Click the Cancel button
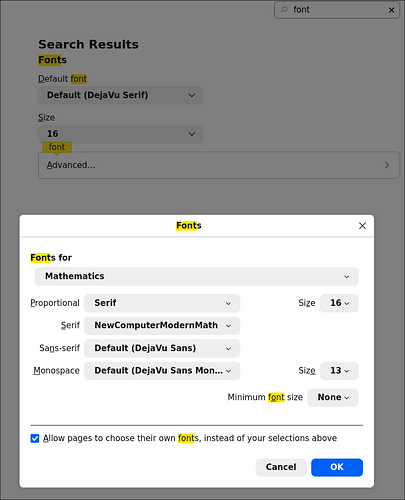Screen dimensions: 405x500 click(x=281, y=467)
